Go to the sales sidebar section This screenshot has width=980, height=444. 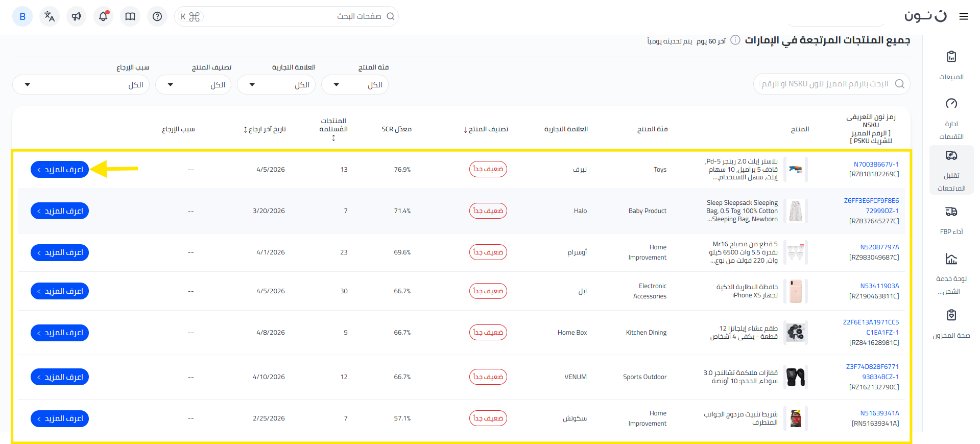pos(951,65)
